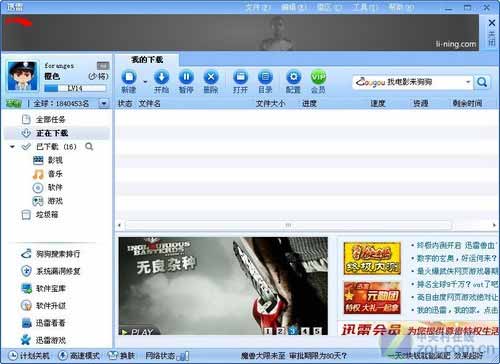Open 迅雷游戏 sidebar shortcut
This screenshot has height=364, width=500.
43,340
